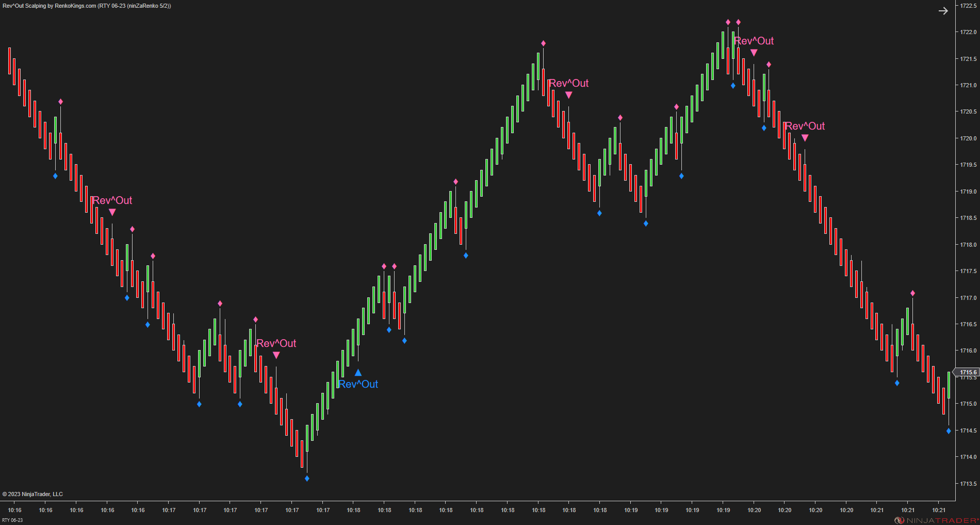980x525 pixels.
Task: Click the pink down arrow near the 10:17 Rev^Out signal
Action: [x=277, y=354]
